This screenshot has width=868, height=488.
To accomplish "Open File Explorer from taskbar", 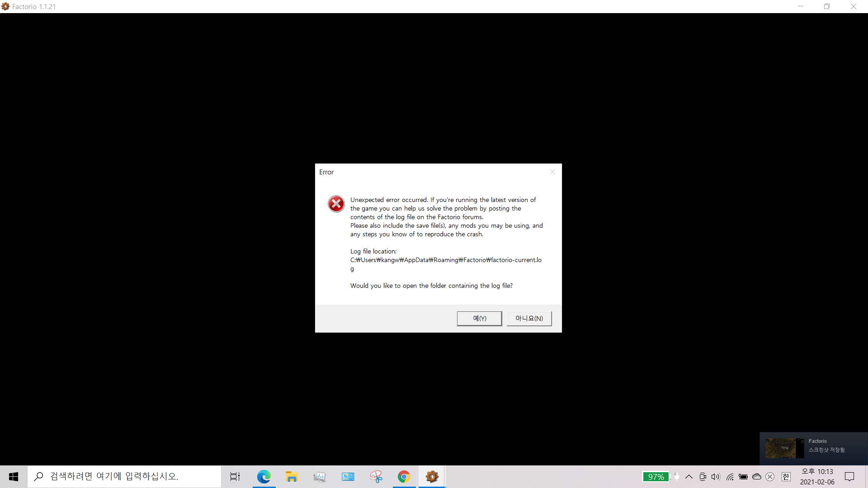I will pyautogui.click(x=292, y=477).
